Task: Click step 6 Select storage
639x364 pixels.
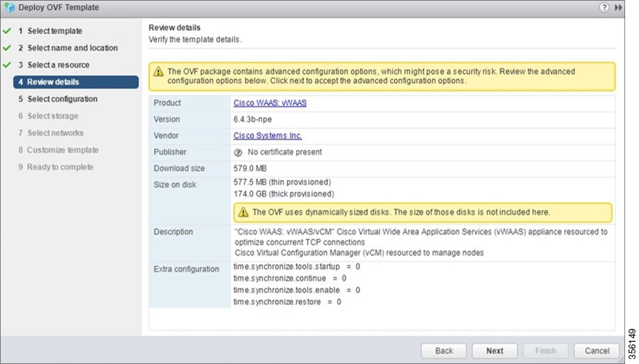Action: [x=48, y=116]
